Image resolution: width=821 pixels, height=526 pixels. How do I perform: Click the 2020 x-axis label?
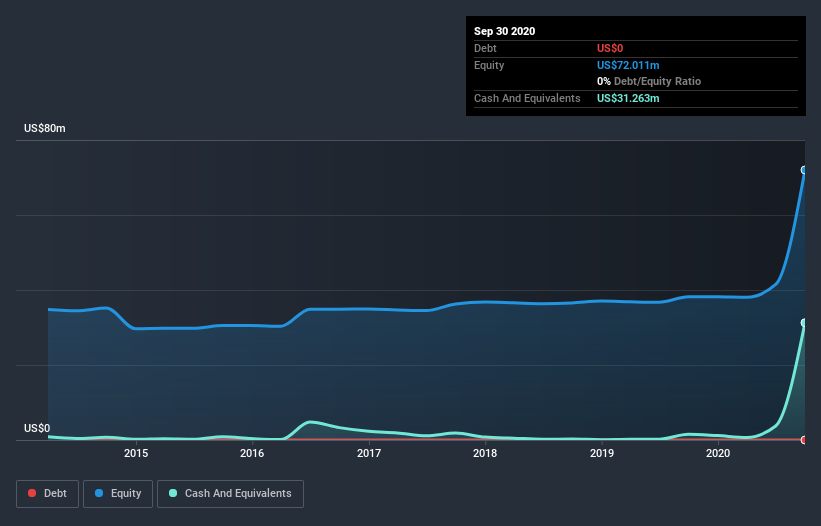pyautogui.click(x=718, y=453)
